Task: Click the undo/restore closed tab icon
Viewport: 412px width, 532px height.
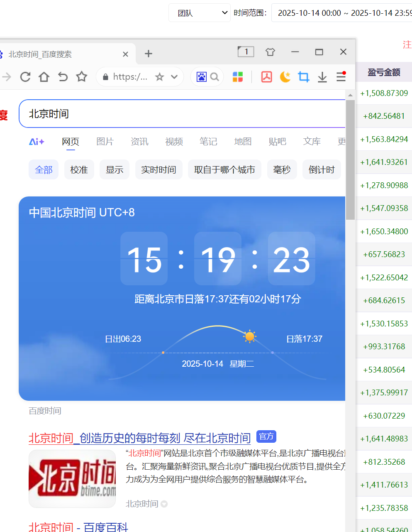Action: pos(63,77)
